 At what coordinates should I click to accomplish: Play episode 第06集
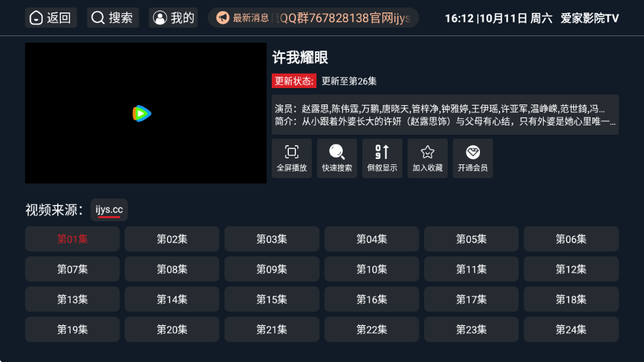pyautogui.click(x=571, y=239)
